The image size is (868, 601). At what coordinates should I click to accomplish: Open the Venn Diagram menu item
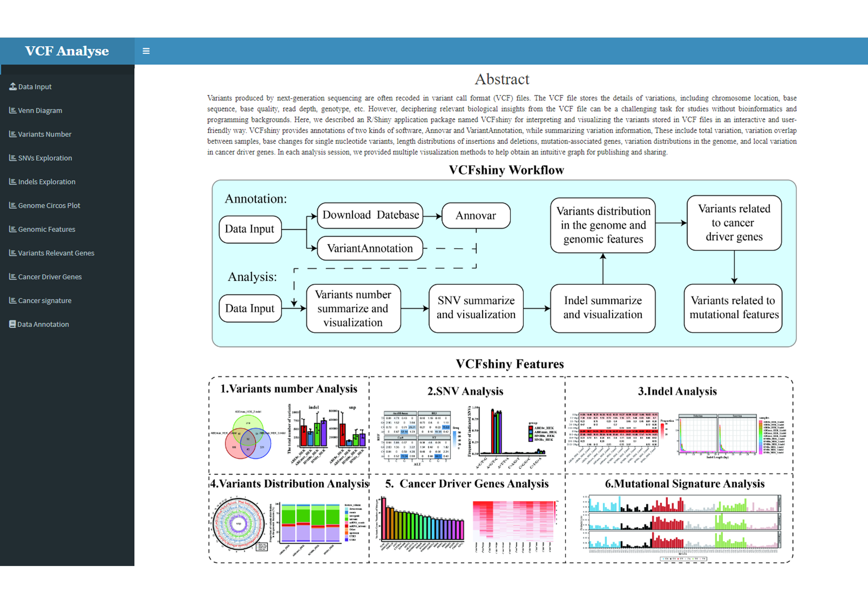pyautogui.click(x=67, y=110)
